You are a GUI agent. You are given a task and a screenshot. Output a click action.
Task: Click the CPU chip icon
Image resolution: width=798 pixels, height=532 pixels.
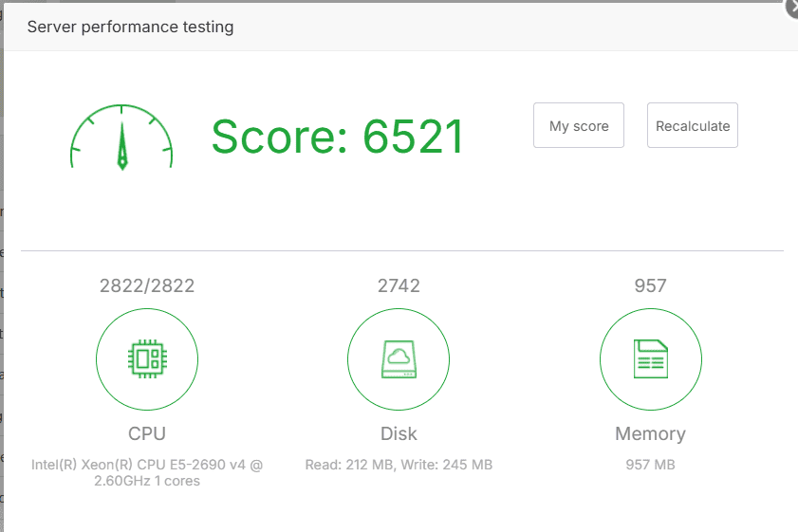pos(147,359)
